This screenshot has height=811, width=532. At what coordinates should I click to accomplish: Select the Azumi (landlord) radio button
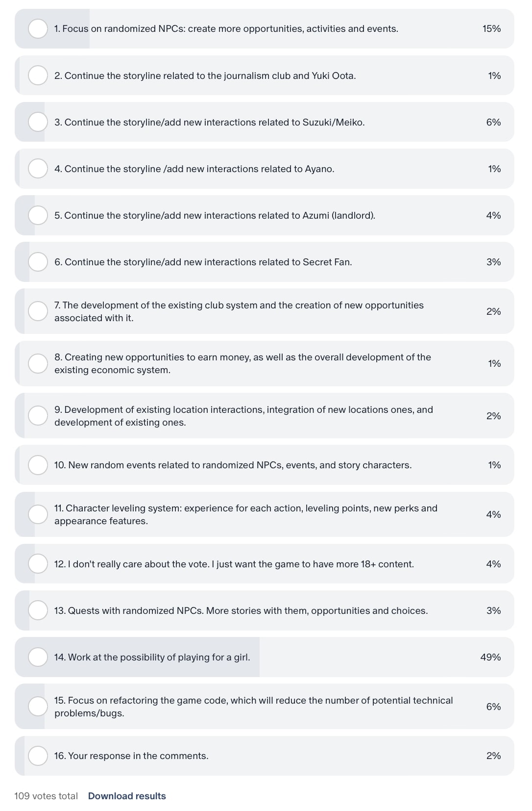[38, 215]
